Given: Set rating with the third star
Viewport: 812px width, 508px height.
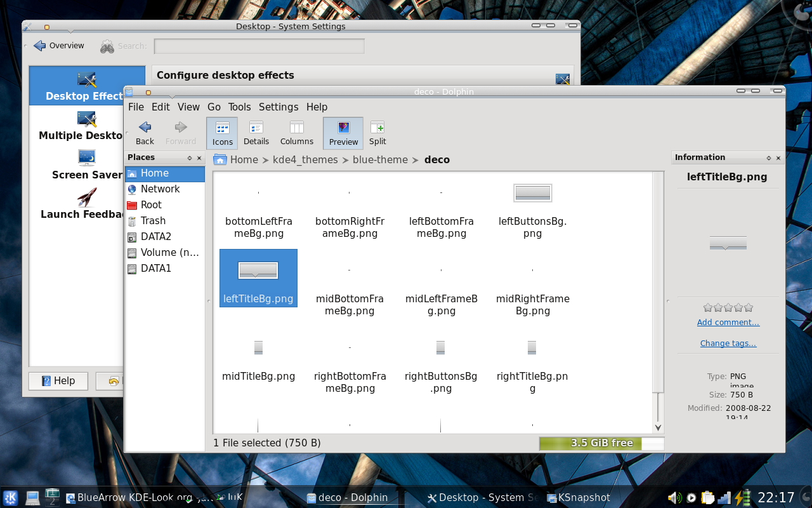Looking at the screenshot, I should pyautogui.click(x=728, y=308).
